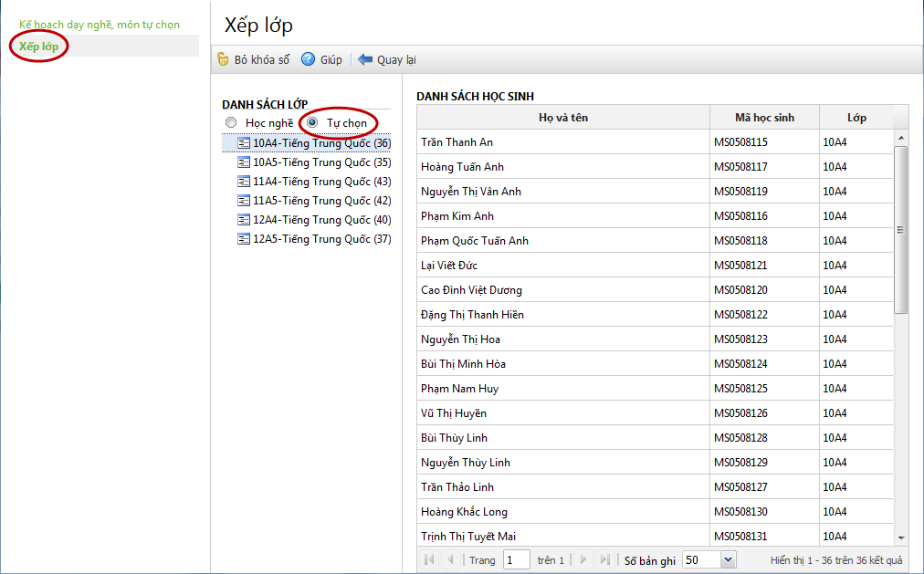The width and height of the screenshot is (924, 574).
Task: Select student Lại Viết Đức
Action: (x=449, y=265)
